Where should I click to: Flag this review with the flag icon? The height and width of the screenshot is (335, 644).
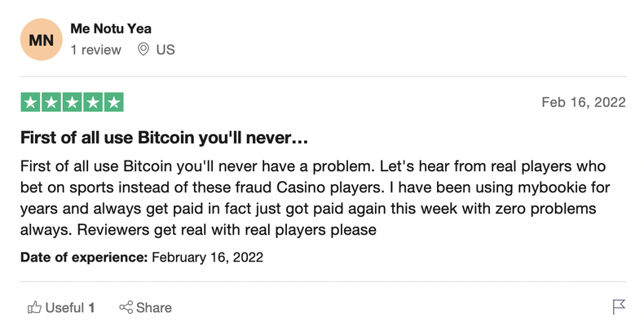619,307
